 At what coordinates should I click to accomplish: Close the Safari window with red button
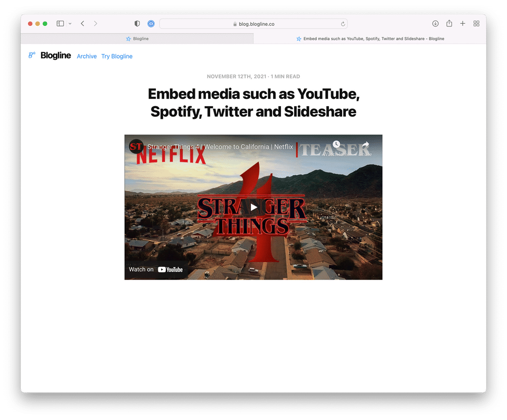click(30, 24)
